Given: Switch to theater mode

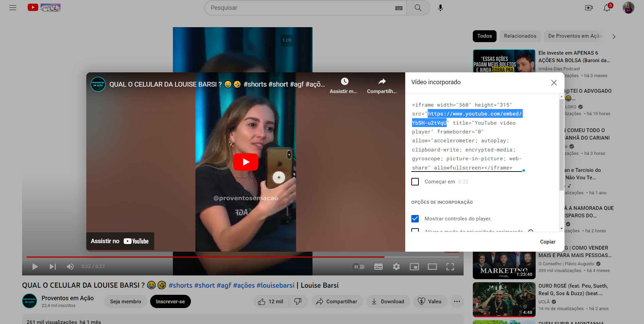Looking at the screenshot, I should pos(432,267).
